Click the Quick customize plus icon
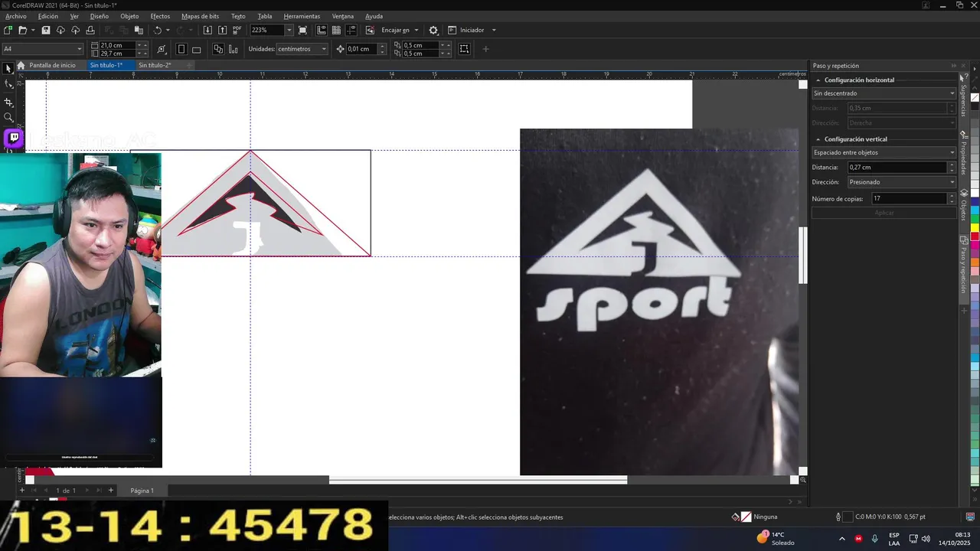Viewport: 980px width, 551px height. click(x=485, y=49)
